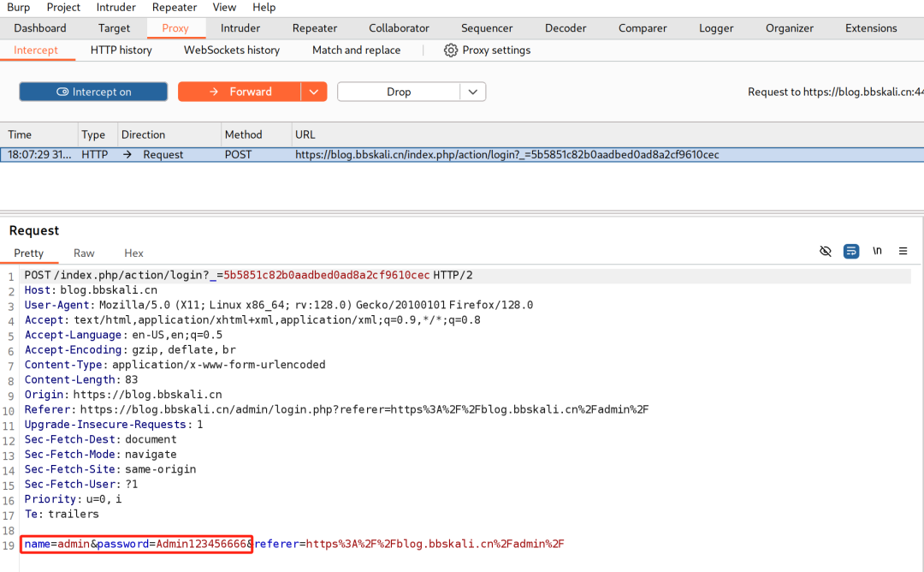Click the Sec-Fetch-Mode: navigate line
The image size is (924, 572).
coord(100,454)
